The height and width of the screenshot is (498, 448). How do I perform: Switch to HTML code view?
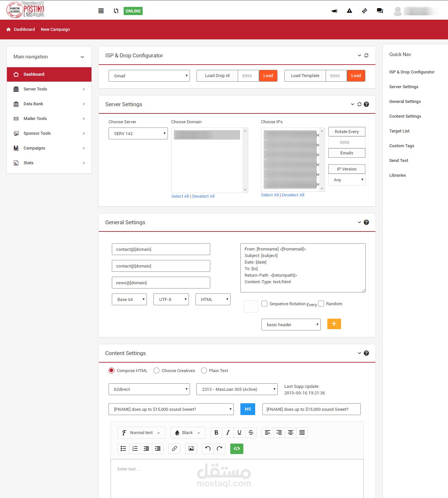coord(237,448)
